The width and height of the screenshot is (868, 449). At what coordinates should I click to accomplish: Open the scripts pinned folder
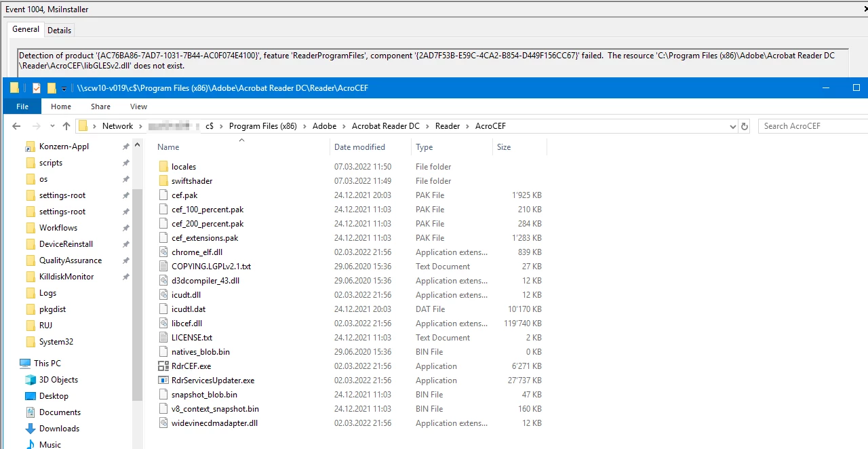click(x=51, y=163)
